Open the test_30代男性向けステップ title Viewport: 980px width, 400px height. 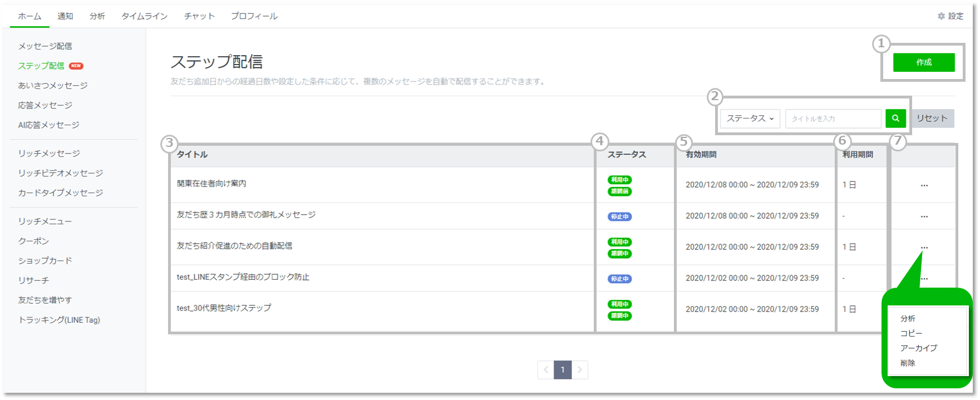pyautogui.click(x=224, y=308)
